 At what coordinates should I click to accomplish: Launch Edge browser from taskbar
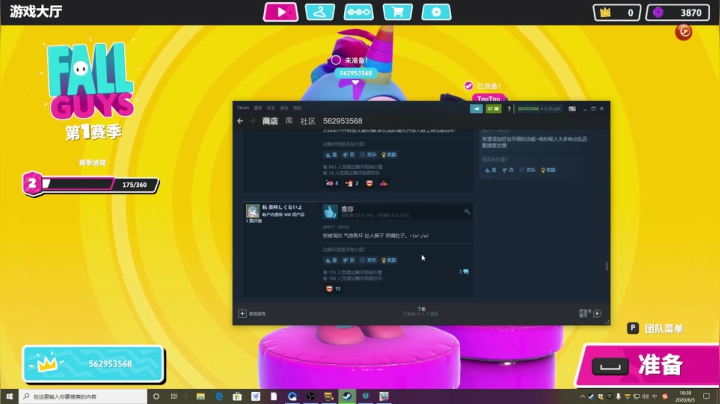219,396
